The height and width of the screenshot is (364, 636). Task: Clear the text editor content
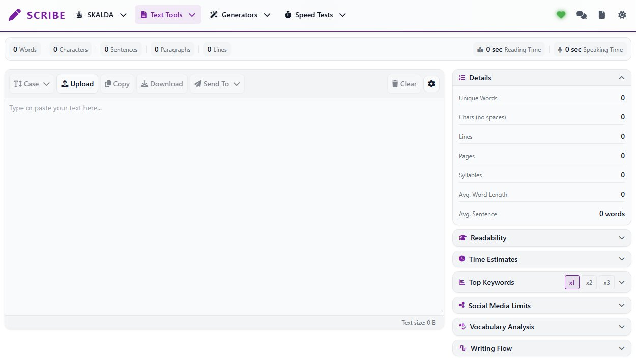tap(404, 83)
